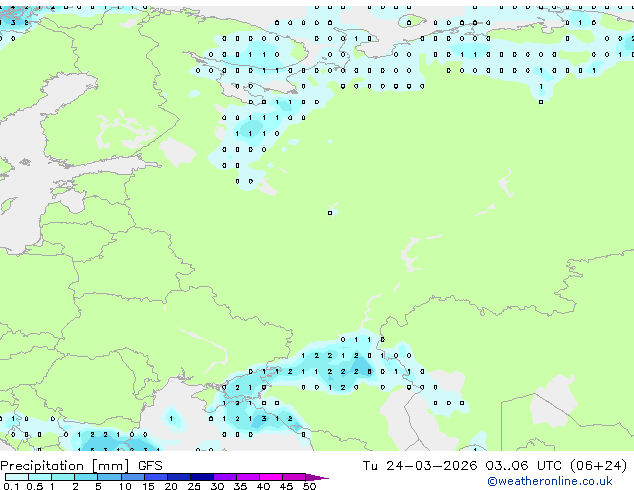Image resolution: width=634 pixels, height=490 pixels.
Task: Click the legend label '0.5'
Action: (x=34, y=486)
